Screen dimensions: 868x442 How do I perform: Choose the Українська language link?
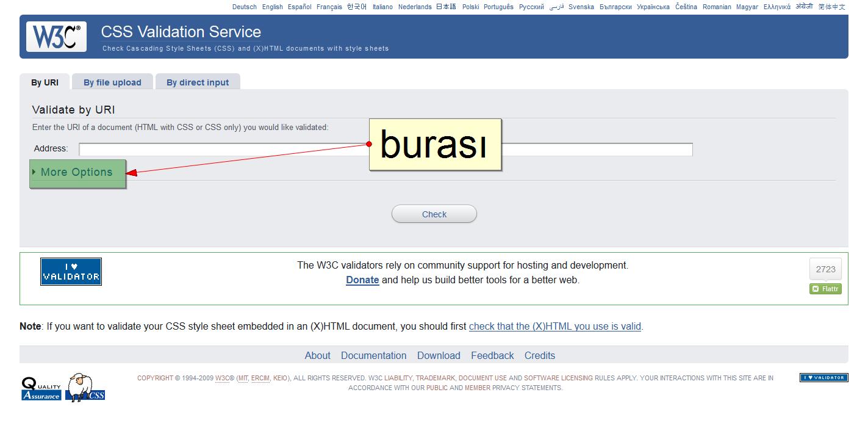pyautogui.click(x=653, y=7)
